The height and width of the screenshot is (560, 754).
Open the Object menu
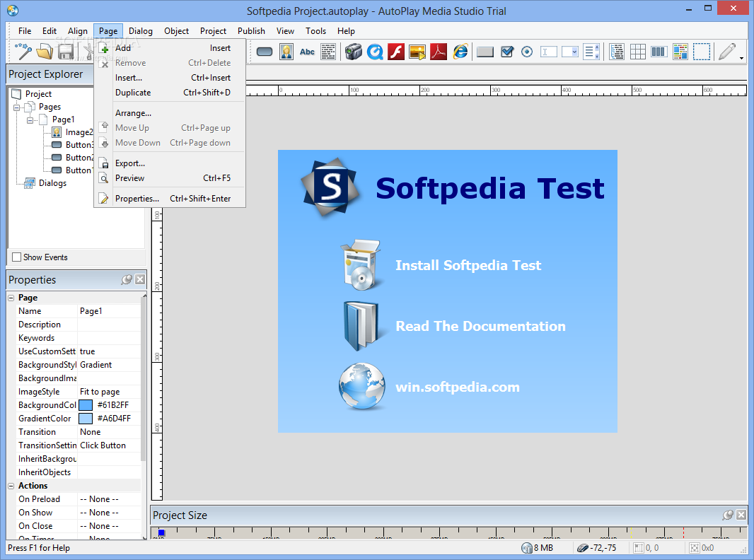(177, 31)
